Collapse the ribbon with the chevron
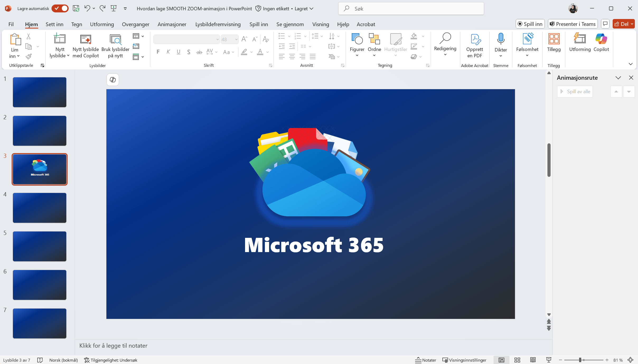This screenshot has height=364, width=638. point(631,64)
